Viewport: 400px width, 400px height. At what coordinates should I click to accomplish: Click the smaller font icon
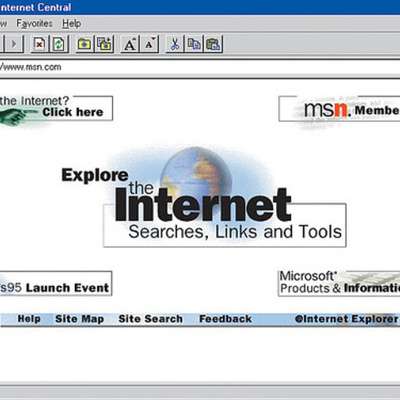pos(149,44)
